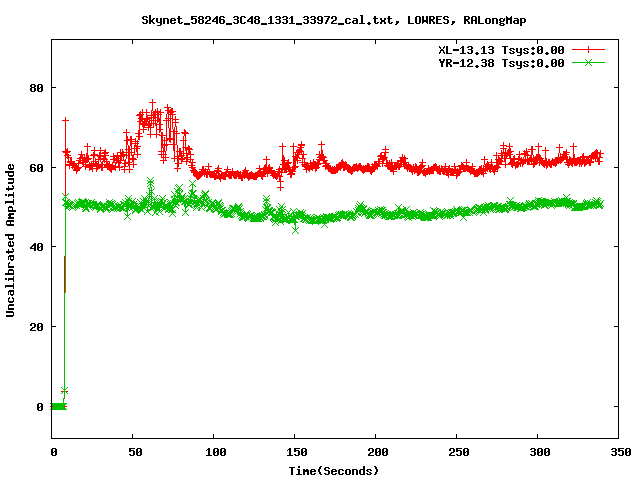Click the x-axis tick label 150
The height and width of the screenshot is (480, 640).
pos(296,452)
